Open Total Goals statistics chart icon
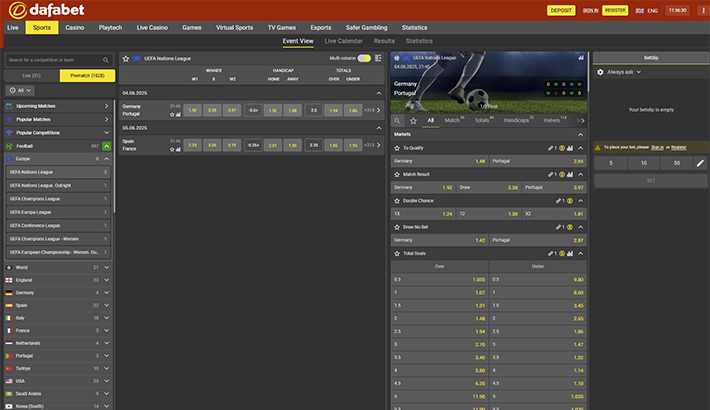Screen dimensions: 710x410 570,253
